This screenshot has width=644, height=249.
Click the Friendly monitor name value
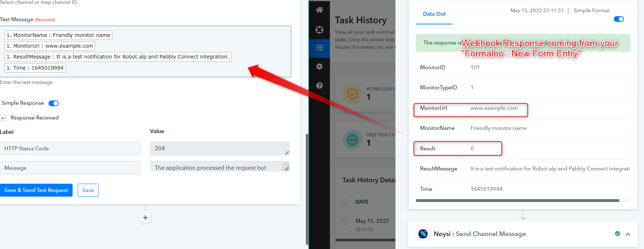click(498, 128)
